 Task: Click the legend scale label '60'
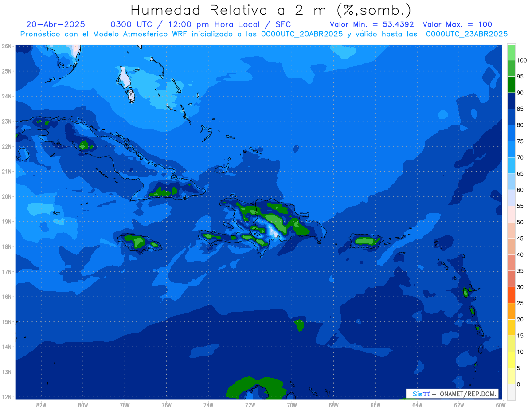(520, 190)
